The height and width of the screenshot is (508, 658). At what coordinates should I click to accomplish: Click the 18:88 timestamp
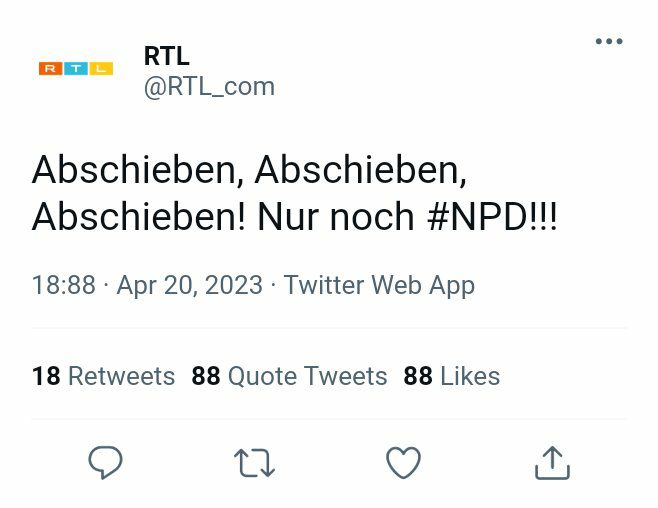[63, 285]
